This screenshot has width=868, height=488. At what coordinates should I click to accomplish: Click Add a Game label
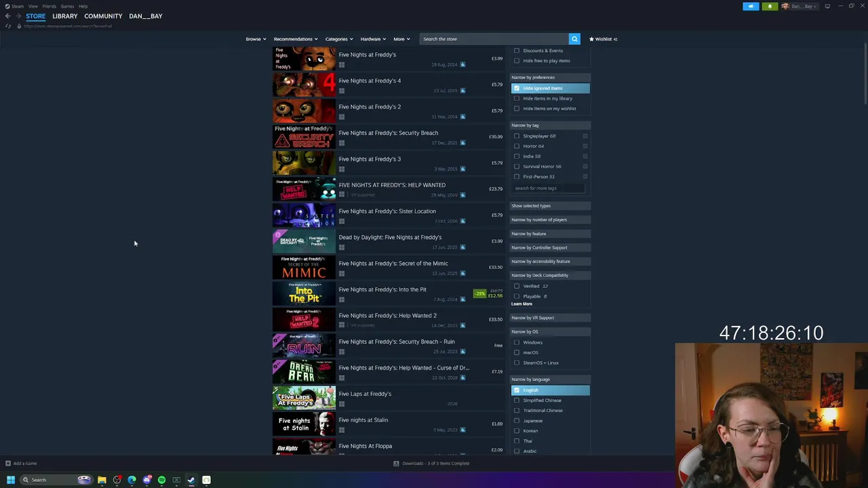(25, 464)
